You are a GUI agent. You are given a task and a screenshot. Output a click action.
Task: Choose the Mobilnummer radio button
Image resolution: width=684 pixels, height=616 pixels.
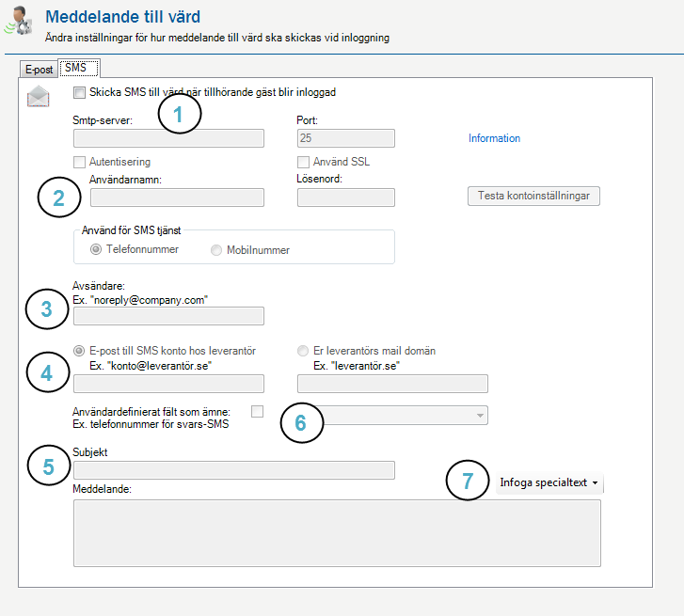(x=216, y=250)
